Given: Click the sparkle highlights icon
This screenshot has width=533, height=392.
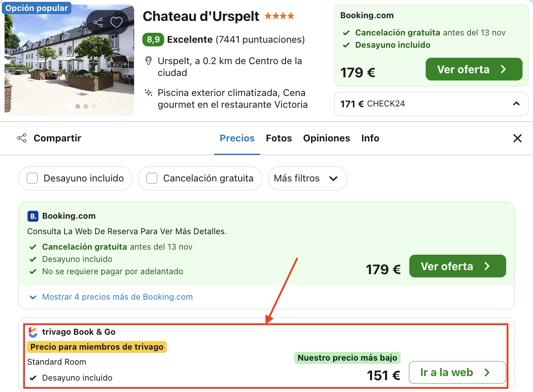Looking at the screenshot, I should coord(148,93).
